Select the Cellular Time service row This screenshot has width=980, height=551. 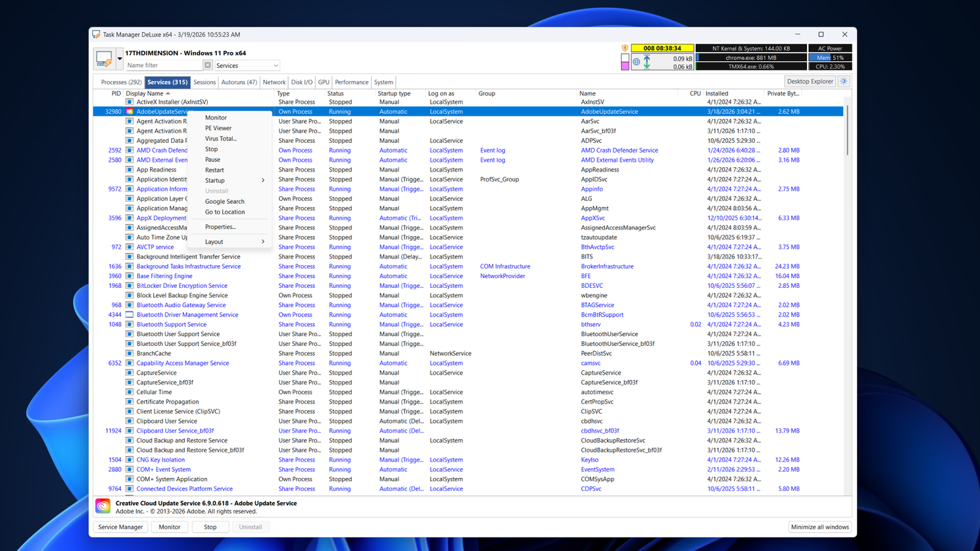click(468, 392)
